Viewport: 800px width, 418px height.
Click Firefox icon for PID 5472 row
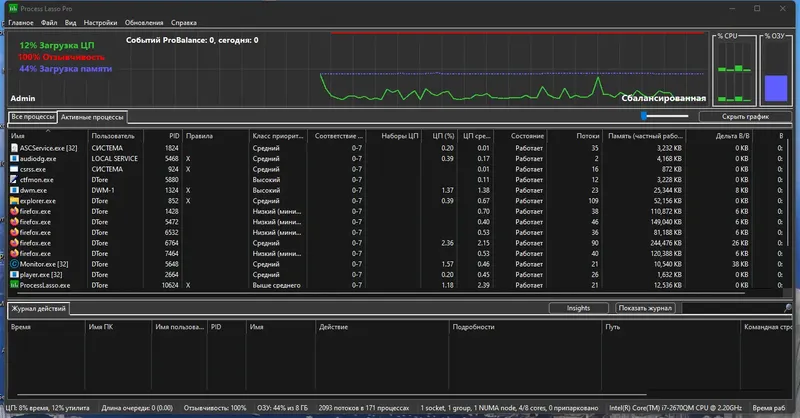point(14,222)
